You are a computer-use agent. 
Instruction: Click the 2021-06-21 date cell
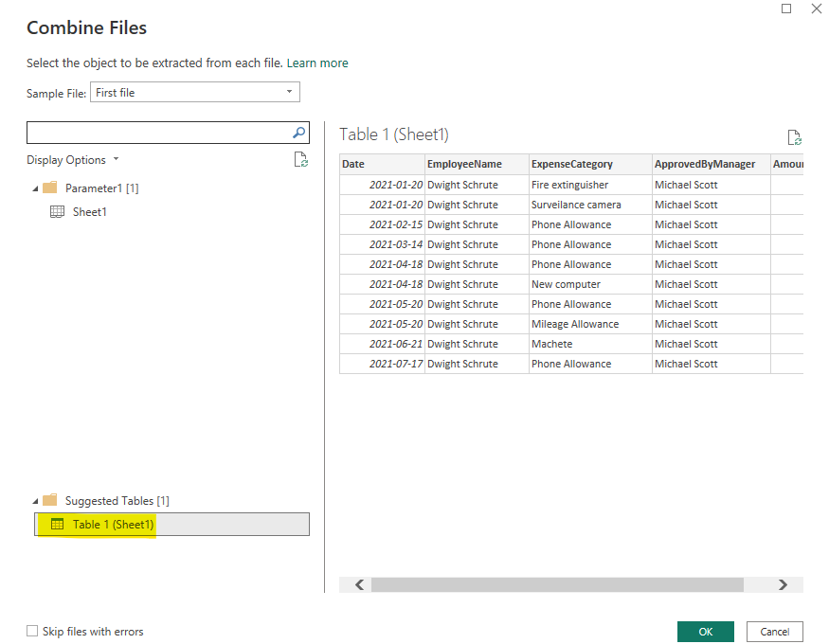pos(382,344)
